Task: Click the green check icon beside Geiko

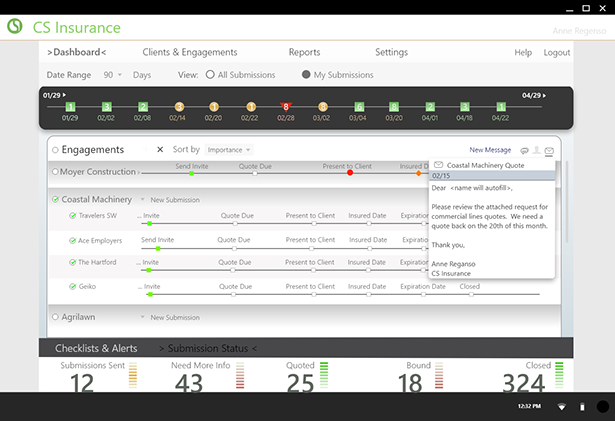Action: click(73, 286)
